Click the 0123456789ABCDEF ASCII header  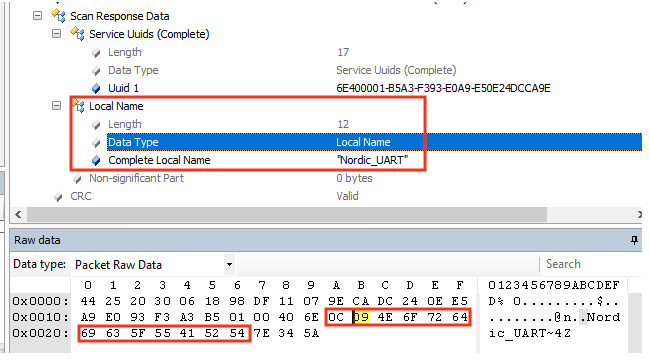tap(554, 285)
